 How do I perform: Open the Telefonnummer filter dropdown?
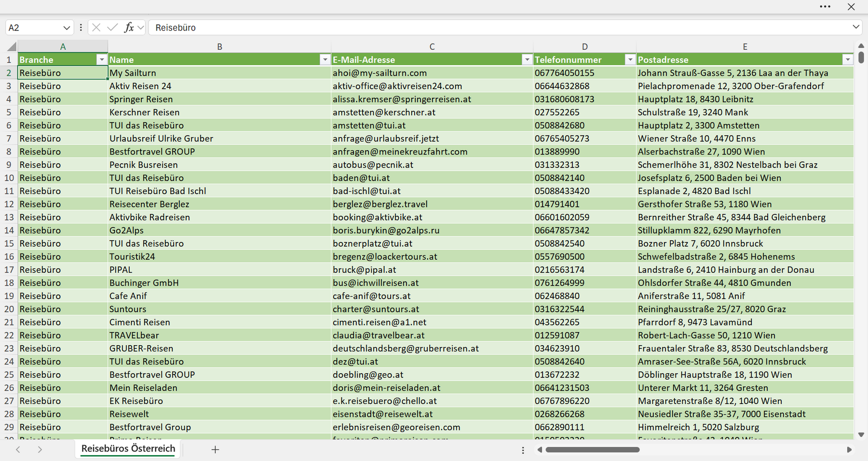point(630,59)
